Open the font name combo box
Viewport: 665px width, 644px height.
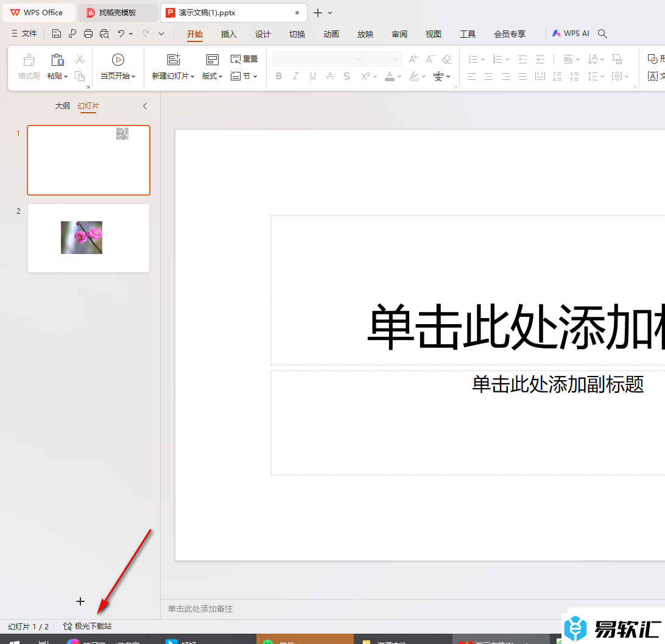pos(318,59)
